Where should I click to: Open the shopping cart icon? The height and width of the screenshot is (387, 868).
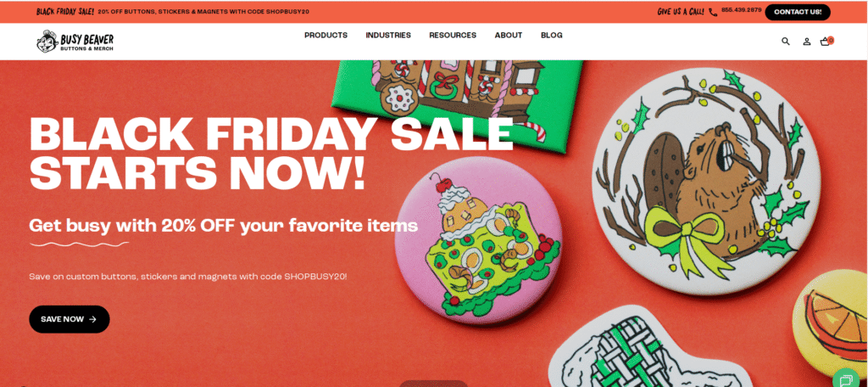826,41
